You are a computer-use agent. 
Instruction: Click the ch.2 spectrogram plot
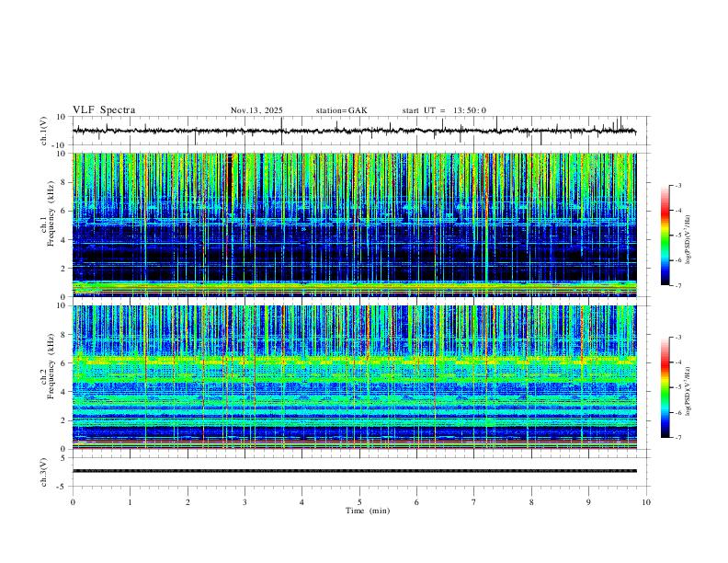[x=354, y=377]
